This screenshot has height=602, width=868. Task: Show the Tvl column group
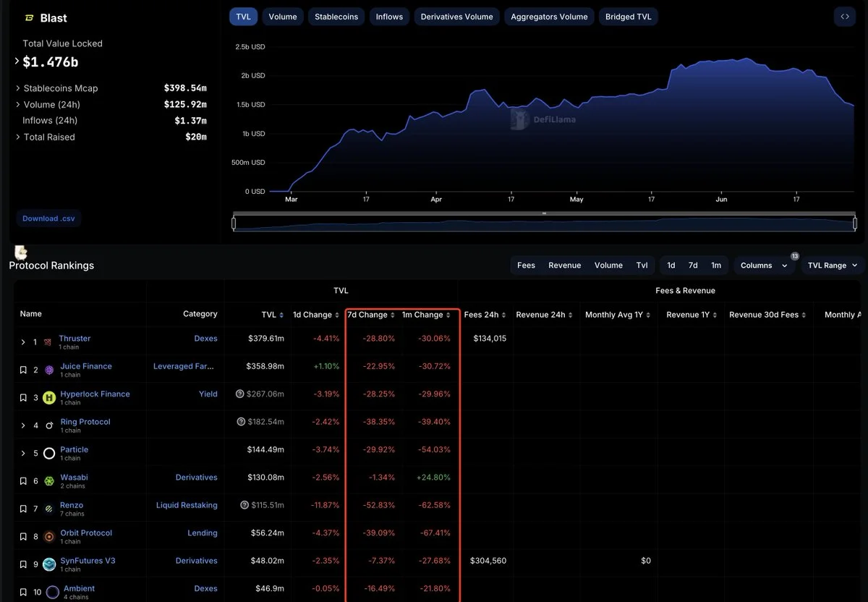(642, 266)
